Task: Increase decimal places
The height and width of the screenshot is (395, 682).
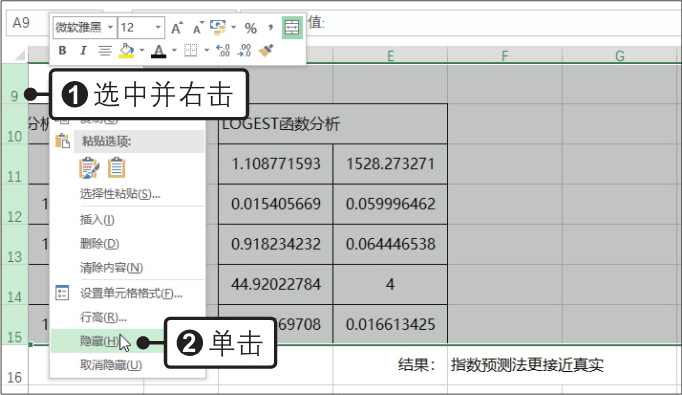Action: (x=223, y=50)
